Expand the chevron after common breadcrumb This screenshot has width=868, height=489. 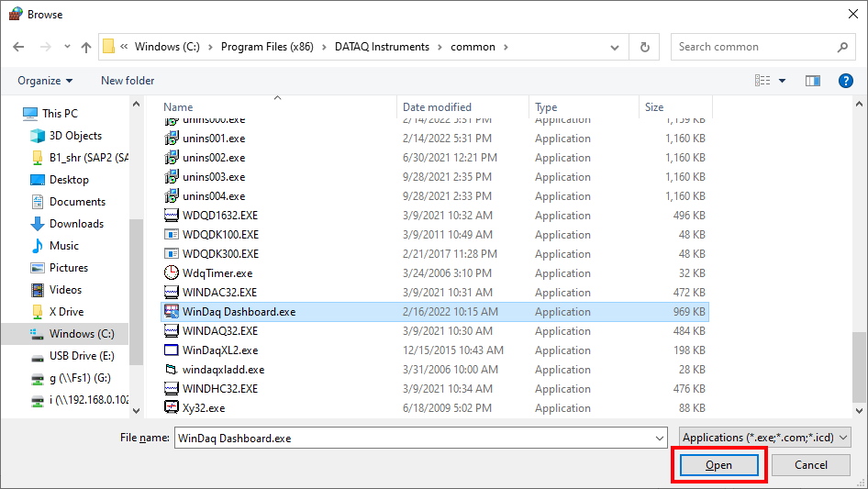click(506, 47)
